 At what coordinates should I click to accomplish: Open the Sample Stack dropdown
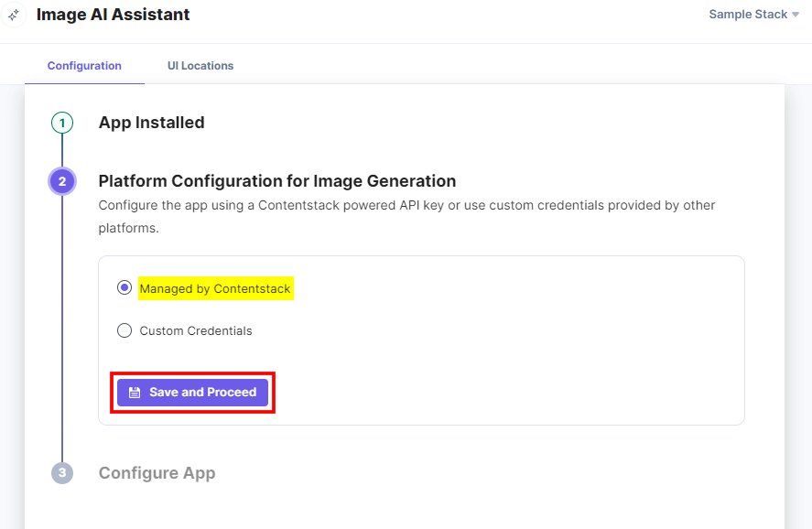tap(754, 15)
